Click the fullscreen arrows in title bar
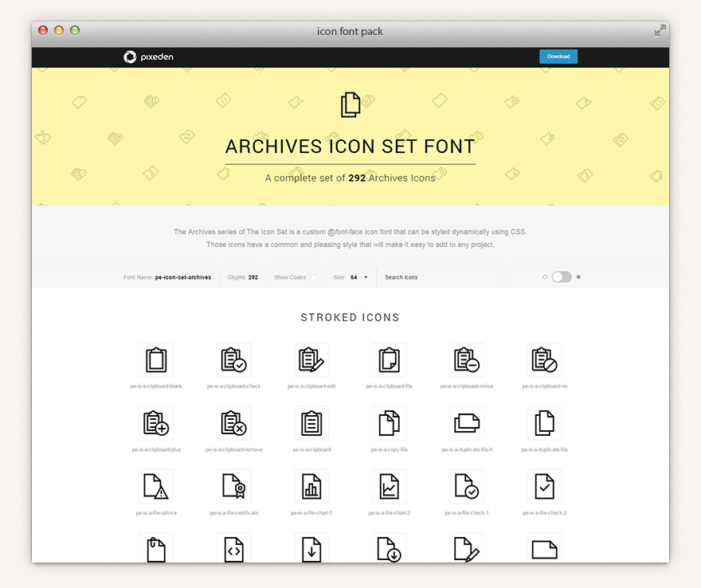 click(660, 30)
